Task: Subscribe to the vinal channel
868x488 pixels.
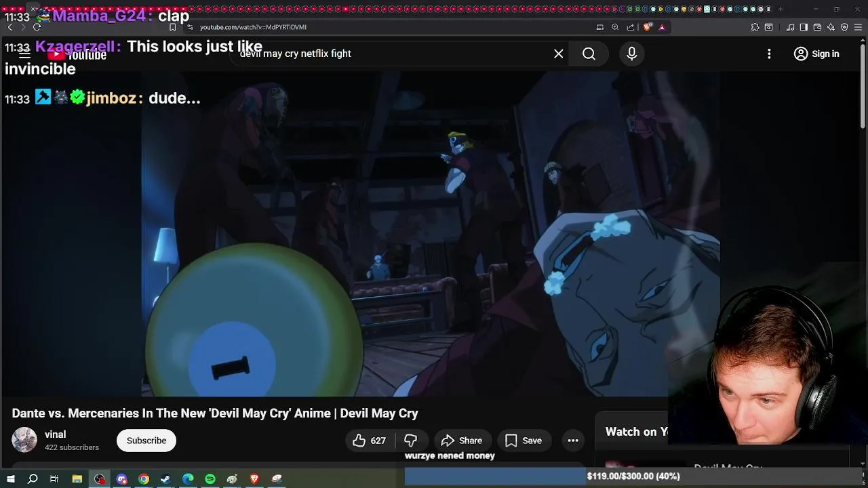Action: 146,441
